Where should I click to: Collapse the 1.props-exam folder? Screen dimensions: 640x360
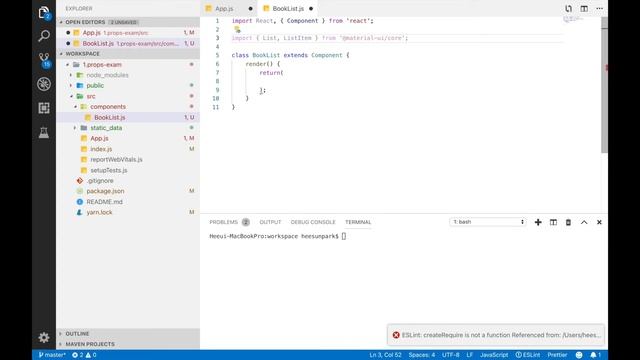pos(128,64)
